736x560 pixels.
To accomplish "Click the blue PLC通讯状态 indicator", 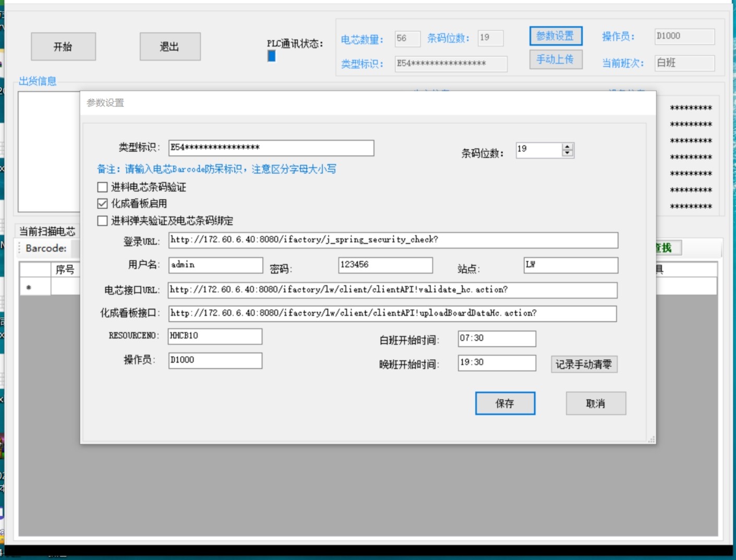I will click(x=271, y=56).
